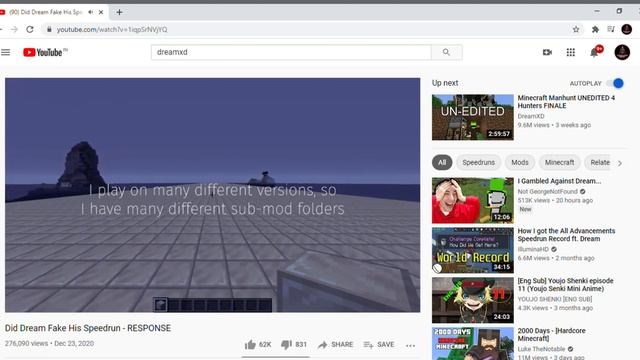Open the browser extensions puzzle icon
Screen dimensions: 640x360
tap(595, 29)
